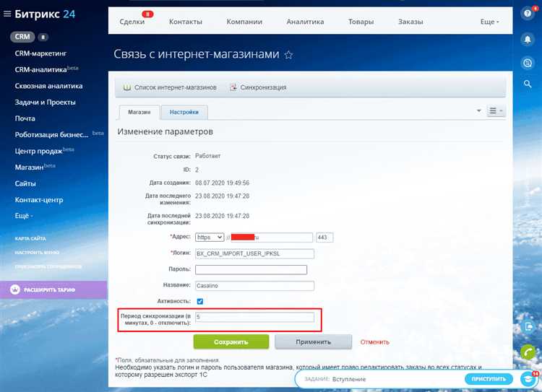
Task: Click the port field showing 443
Action: click(x=324, y=238)
